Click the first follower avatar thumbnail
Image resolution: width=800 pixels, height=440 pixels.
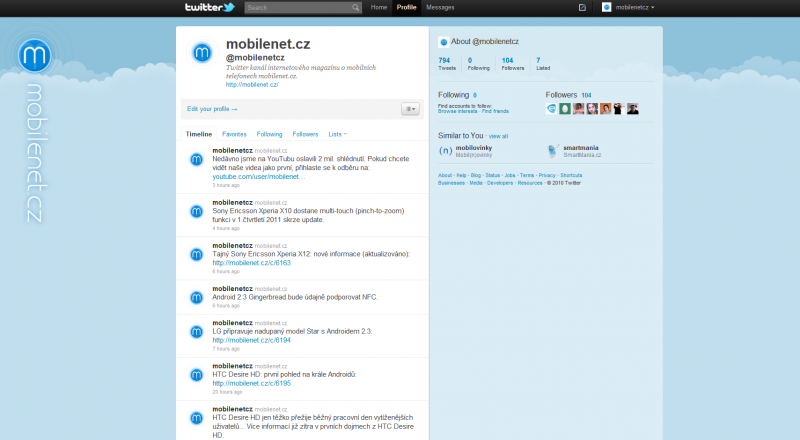[x=552, y=108]
